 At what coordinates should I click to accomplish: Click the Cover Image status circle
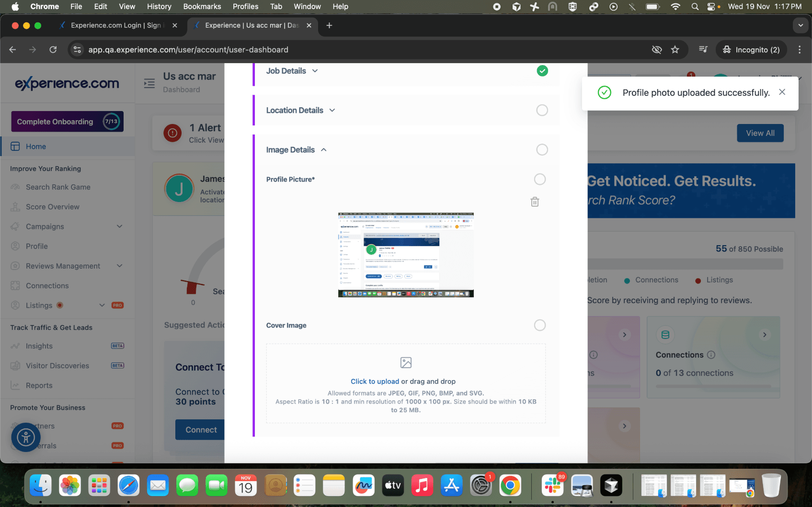(540, 325)
